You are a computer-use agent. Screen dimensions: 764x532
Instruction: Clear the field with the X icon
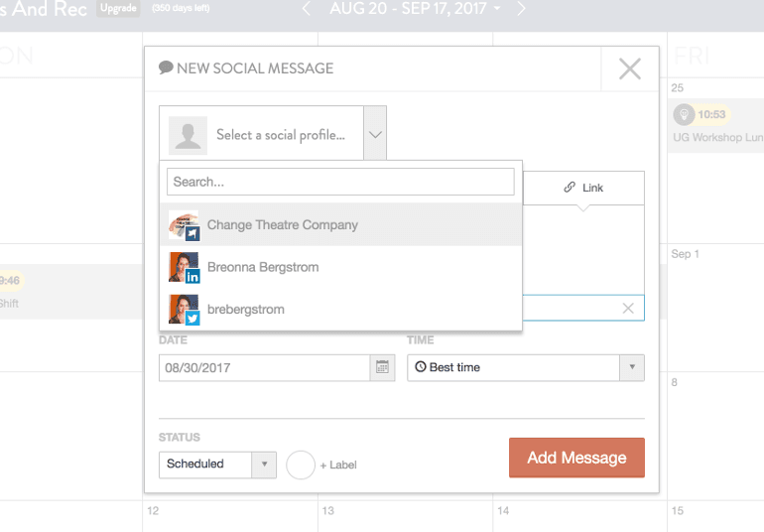[x=627, y=309]
